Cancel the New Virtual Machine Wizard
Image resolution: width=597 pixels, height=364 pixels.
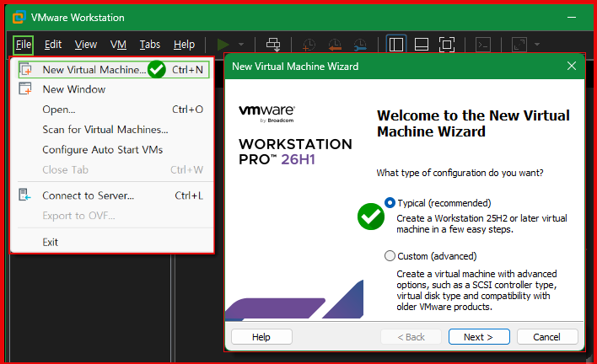[547, 336]
